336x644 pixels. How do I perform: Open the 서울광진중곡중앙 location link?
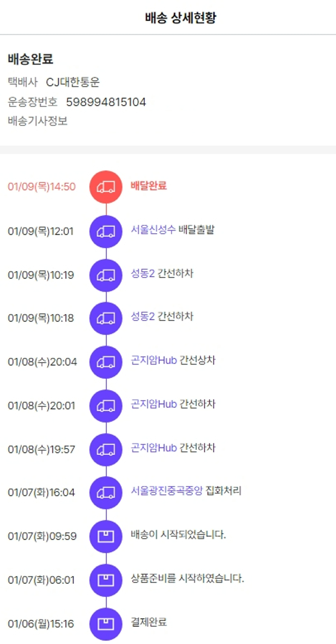[x=167, y=491]
